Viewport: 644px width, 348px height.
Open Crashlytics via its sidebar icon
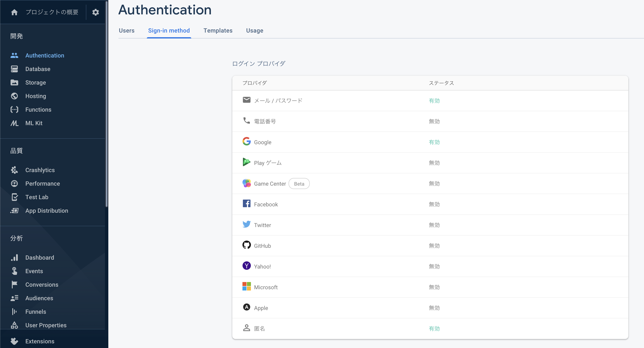point(14,170)
